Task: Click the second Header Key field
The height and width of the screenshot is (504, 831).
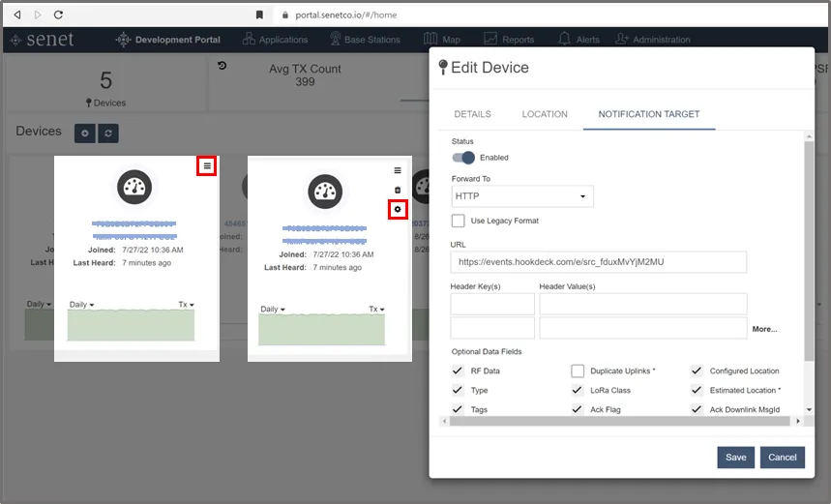Action: [x=492, y=328]
